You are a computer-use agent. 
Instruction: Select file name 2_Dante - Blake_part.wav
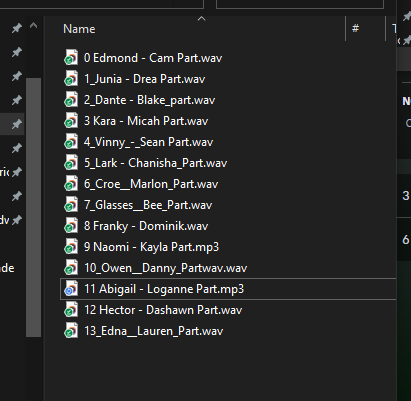click(149, 100)
